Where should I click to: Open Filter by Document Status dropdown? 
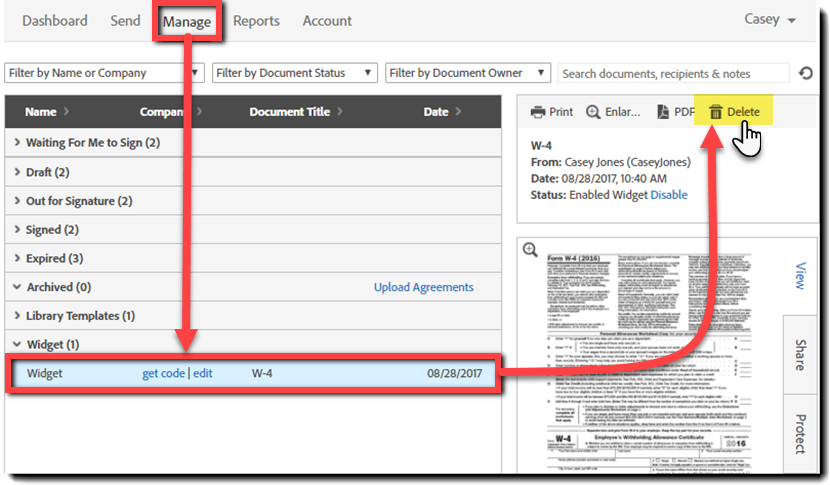[x=294, y=73]
